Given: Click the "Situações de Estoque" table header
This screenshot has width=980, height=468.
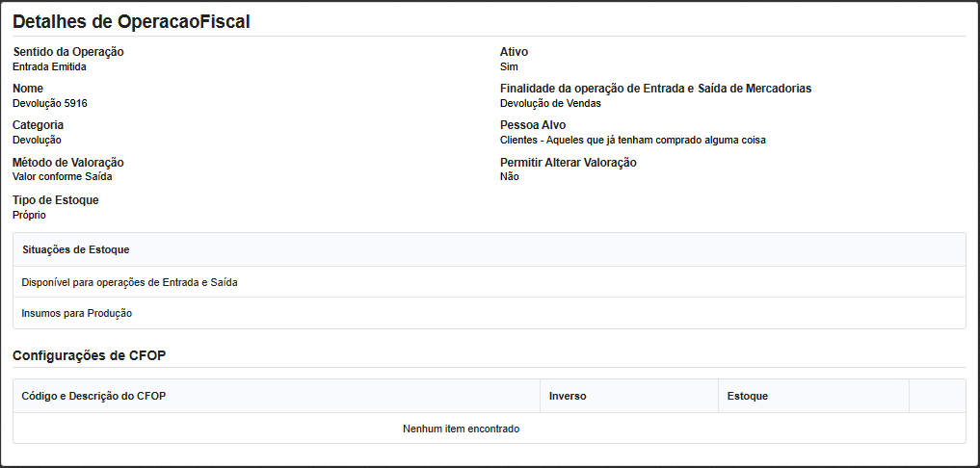Looking at the screenshot, I should click(x=75, y=249).
